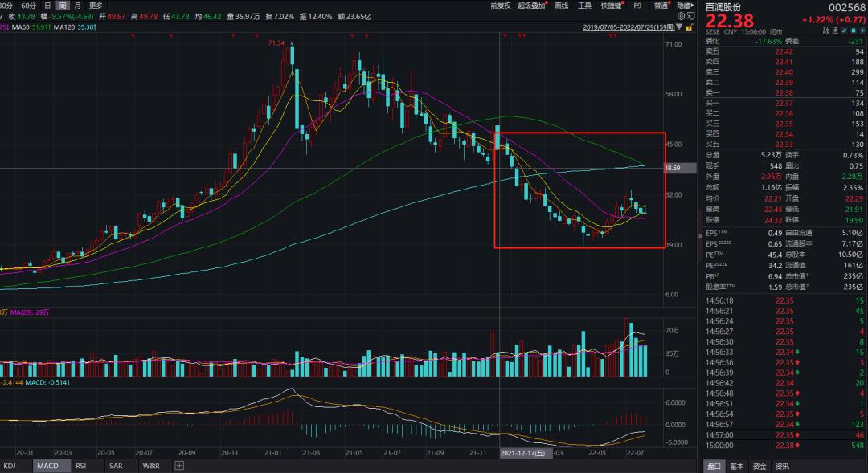Click the MA60 51.91 legend label
This screenshot has width=868, height=473.
tap(31, 27)
